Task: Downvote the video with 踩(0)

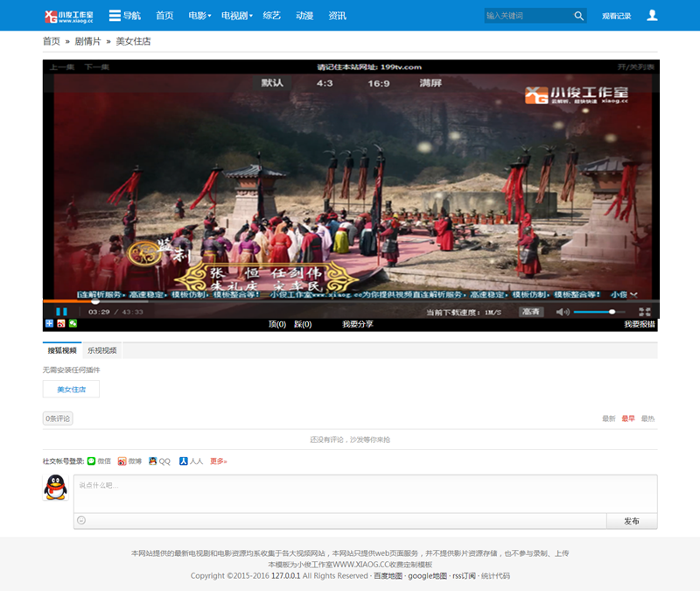Action: [303, 324]
